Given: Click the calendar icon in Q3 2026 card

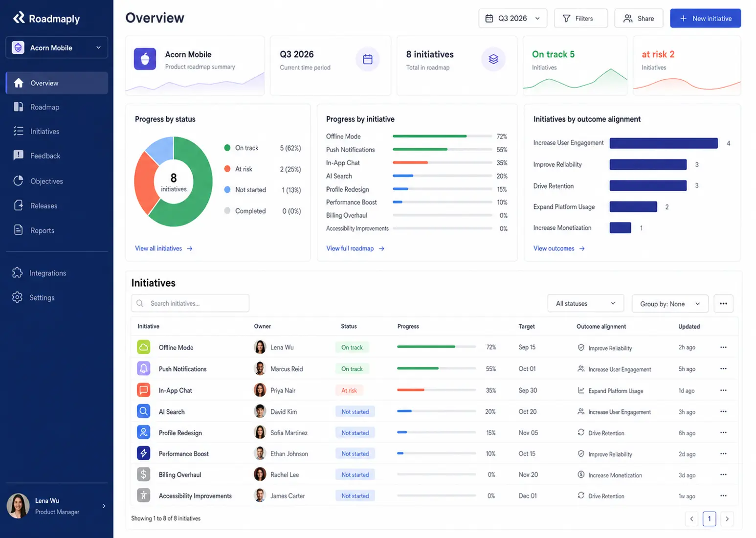Looking at the screenshot, I should [x=368, y=59].
